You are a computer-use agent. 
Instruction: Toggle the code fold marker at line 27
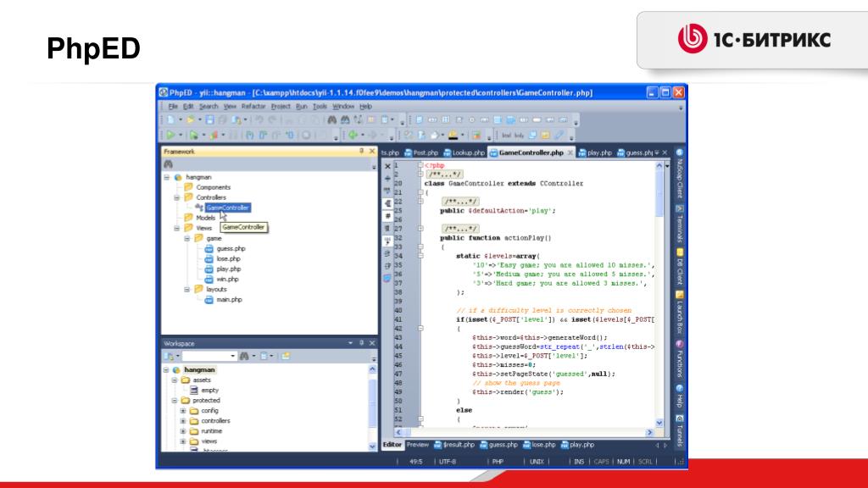pos(420,229)
